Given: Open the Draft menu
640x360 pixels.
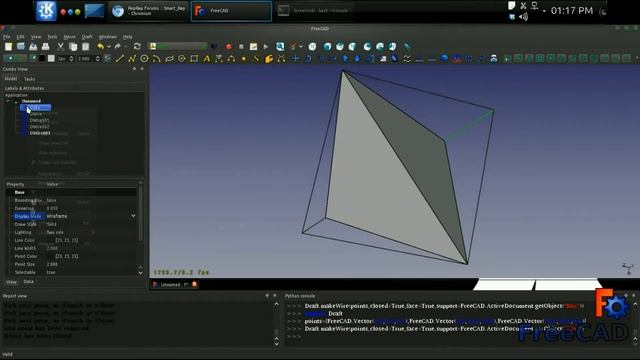Looking at the screenshot, I should 87,37.
